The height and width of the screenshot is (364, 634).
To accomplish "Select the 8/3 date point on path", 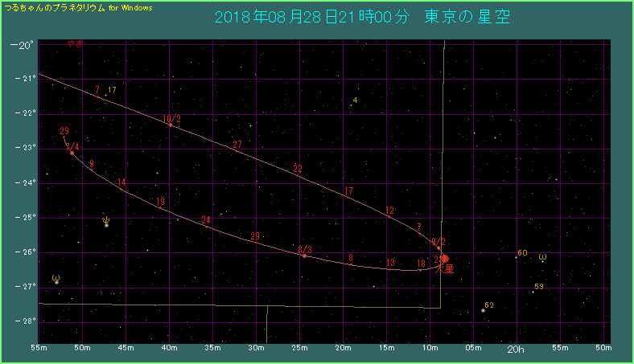I will coord(304,255).
